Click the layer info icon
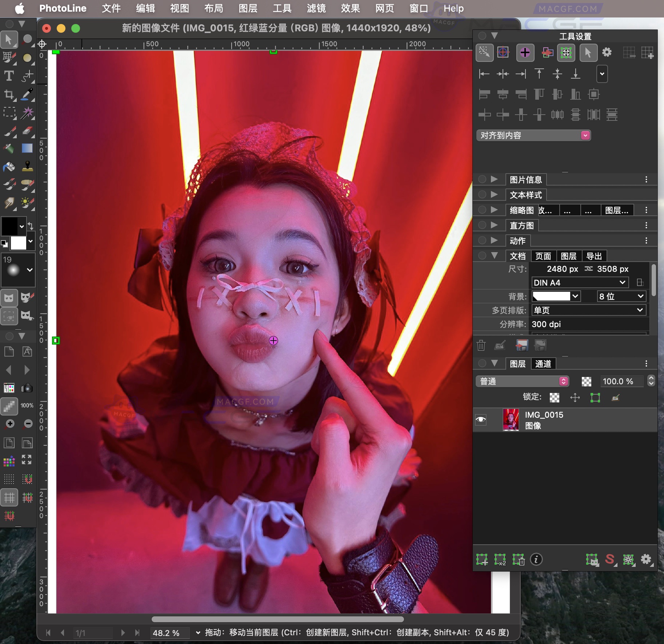This screenshot has height=644, width=664. [x=536, y=560]
